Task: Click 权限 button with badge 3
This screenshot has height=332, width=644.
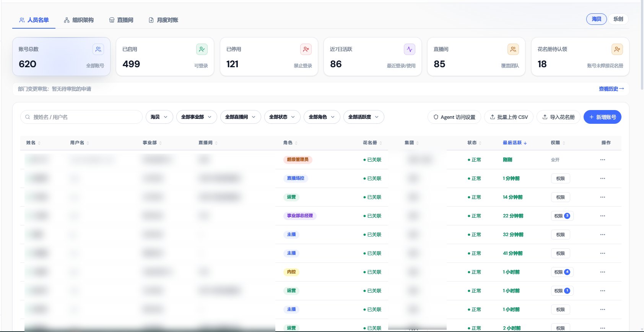Action: point(562,216)
